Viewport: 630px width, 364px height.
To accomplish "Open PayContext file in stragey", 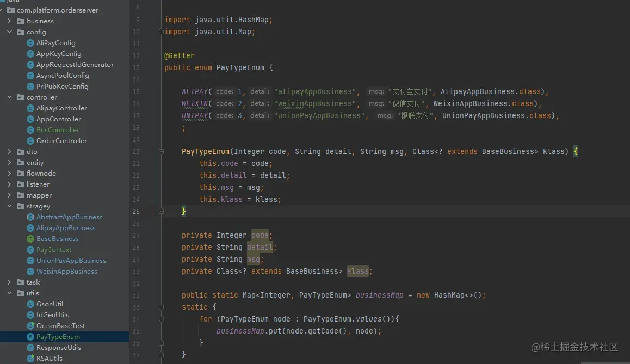I will [x=54, y=250].
